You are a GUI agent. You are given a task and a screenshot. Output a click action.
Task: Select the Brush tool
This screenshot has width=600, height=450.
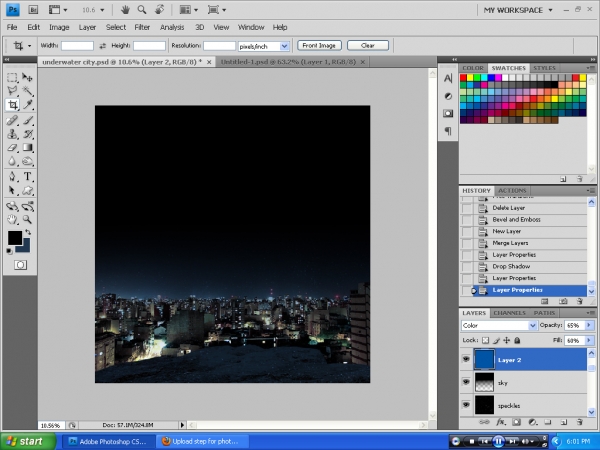click(27, 121)
